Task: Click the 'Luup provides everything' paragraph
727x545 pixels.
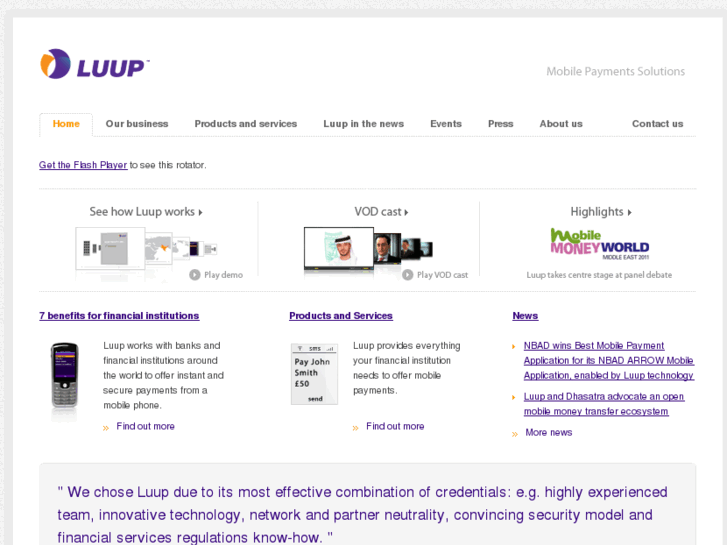Action: pyautogui.click(x=407, y=368)
